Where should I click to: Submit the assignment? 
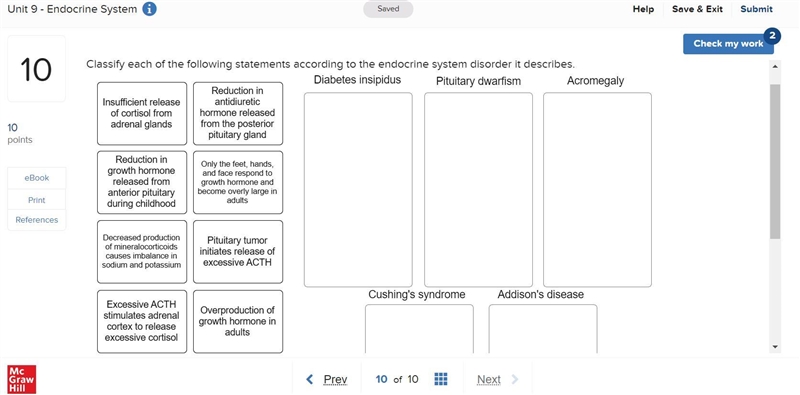coord(756,9)
